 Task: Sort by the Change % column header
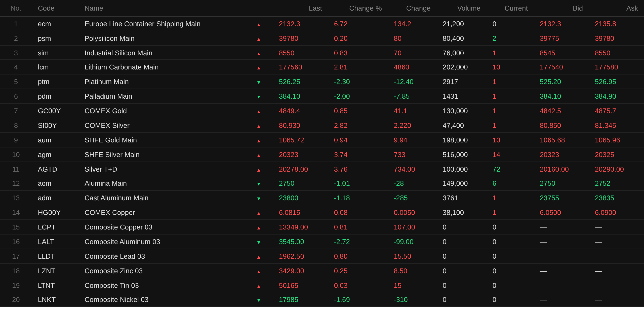tap(365, 8)
